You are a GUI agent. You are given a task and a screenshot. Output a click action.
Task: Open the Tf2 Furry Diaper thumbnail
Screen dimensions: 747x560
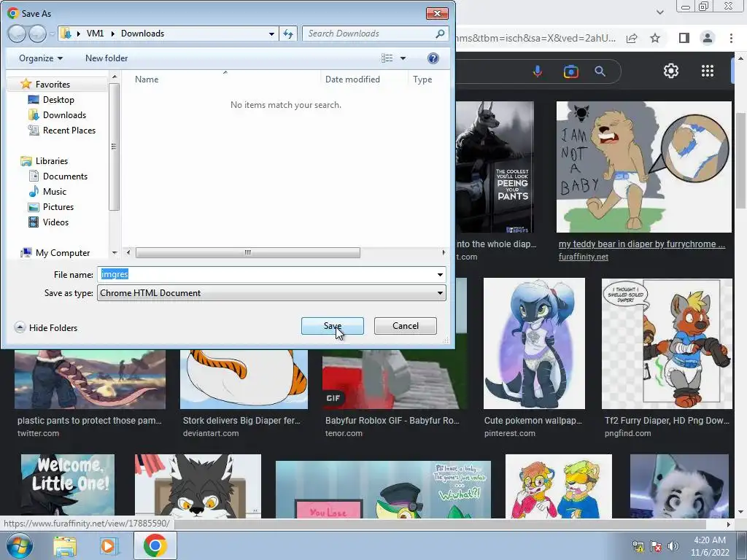[x=667, y=343]
